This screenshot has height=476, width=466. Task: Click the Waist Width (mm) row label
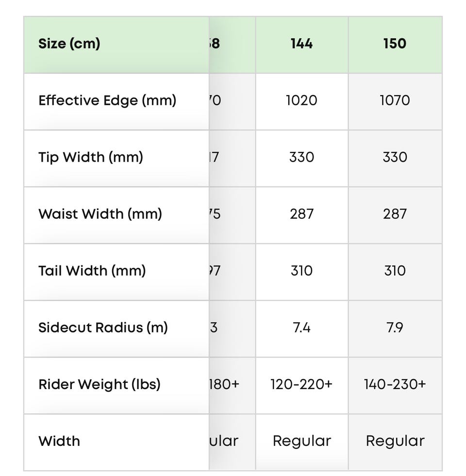click(x=100, y=214)
